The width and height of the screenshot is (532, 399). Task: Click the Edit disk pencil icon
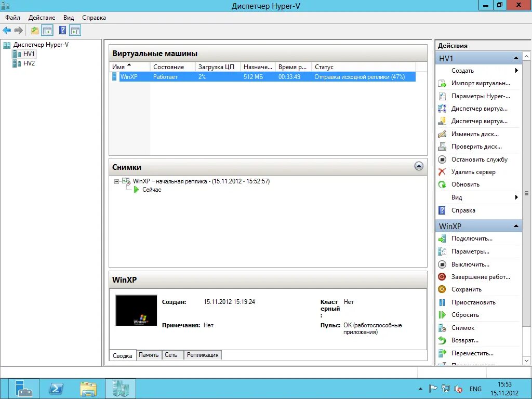442,134
